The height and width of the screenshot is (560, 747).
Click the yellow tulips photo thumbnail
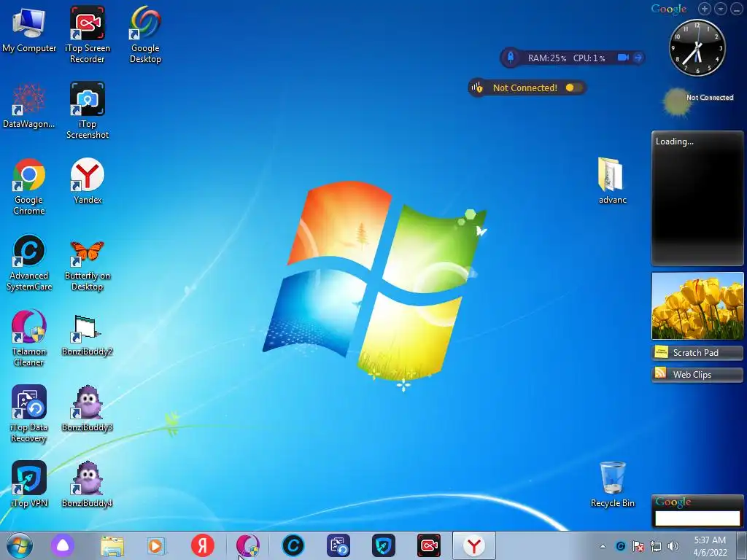point(697,306)
